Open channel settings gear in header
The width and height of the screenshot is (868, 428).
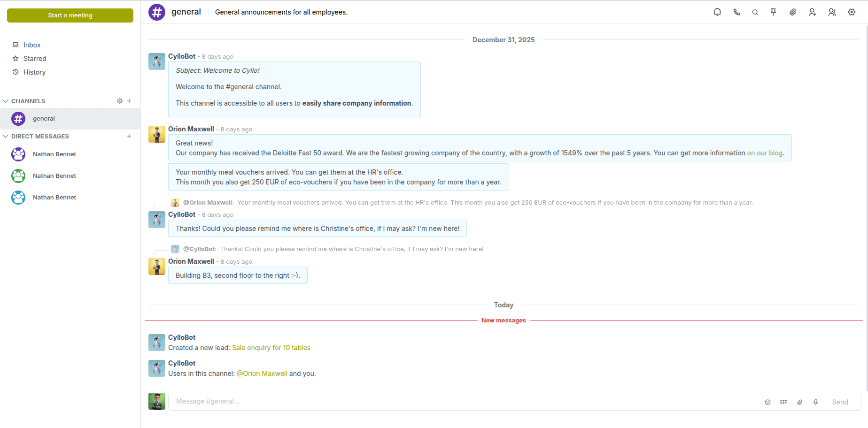(x=852, y=12)
